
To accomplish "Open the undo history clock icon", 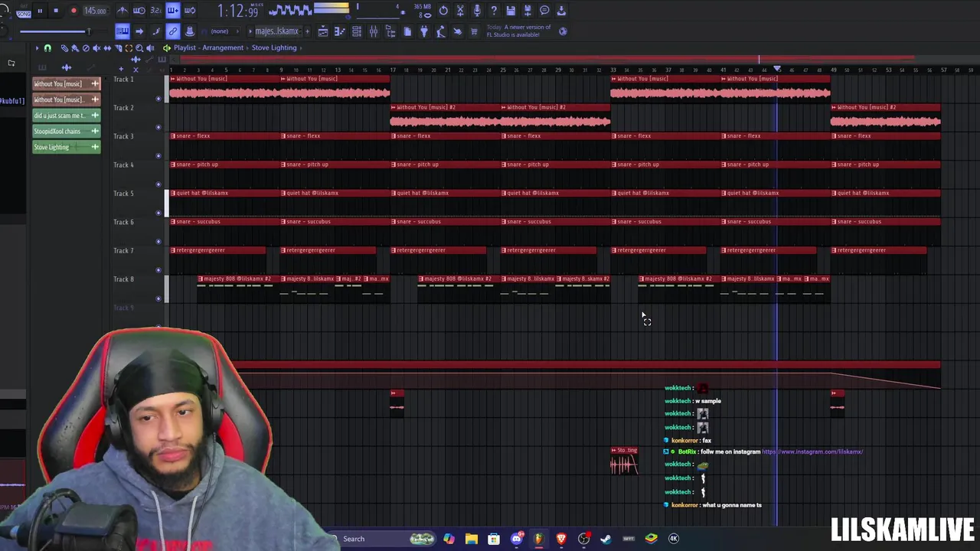I will 443,11.
